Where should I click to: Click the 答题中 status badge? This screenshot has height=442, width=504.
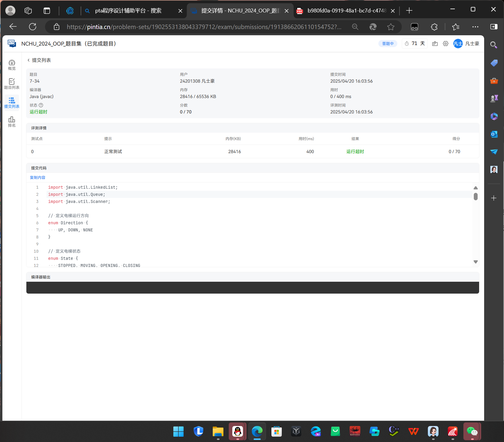[388, 44]
